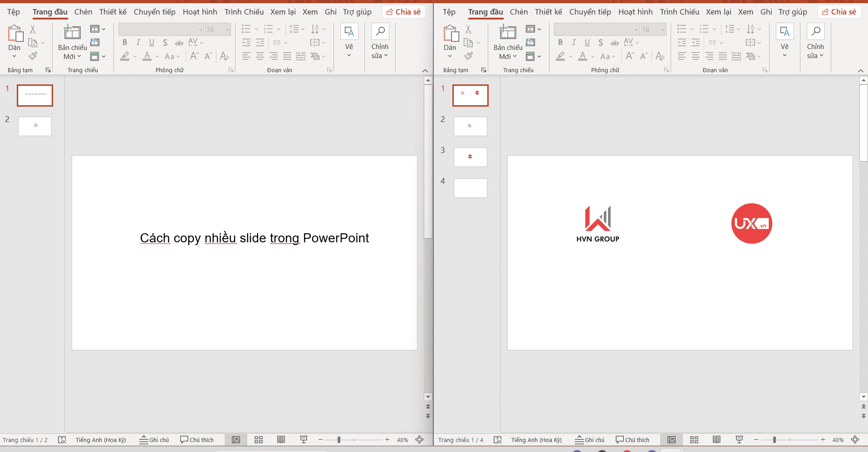Click increase font size in right window
Viewport: 868px width, 452px height.
[630, 56]
